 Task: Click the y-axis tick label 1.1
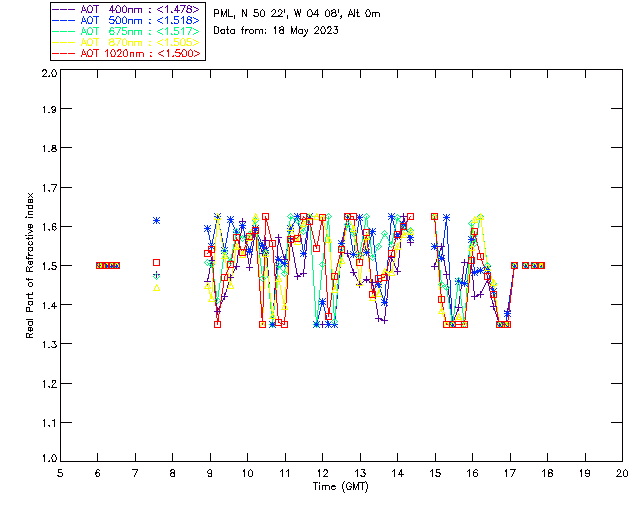click(49, 423)
